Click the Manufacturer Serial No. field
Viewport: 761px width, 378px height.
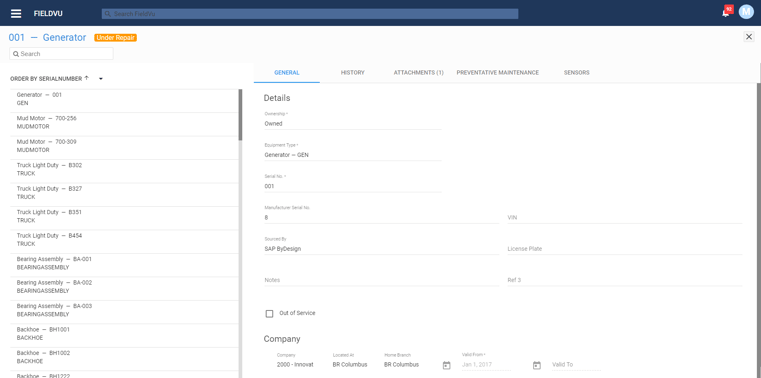click(381, 218)
